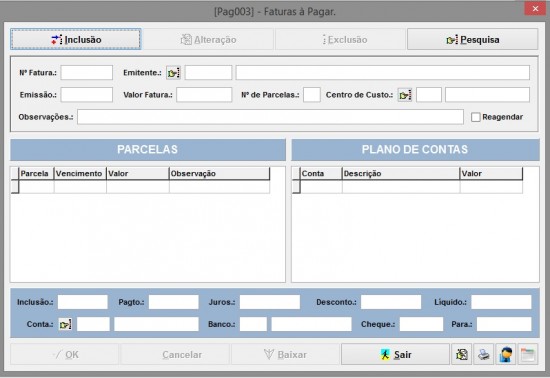Click the Conta header in Plano de Contas
The width and height of the screenshot is (550, 378).
(x=321, y=174)
